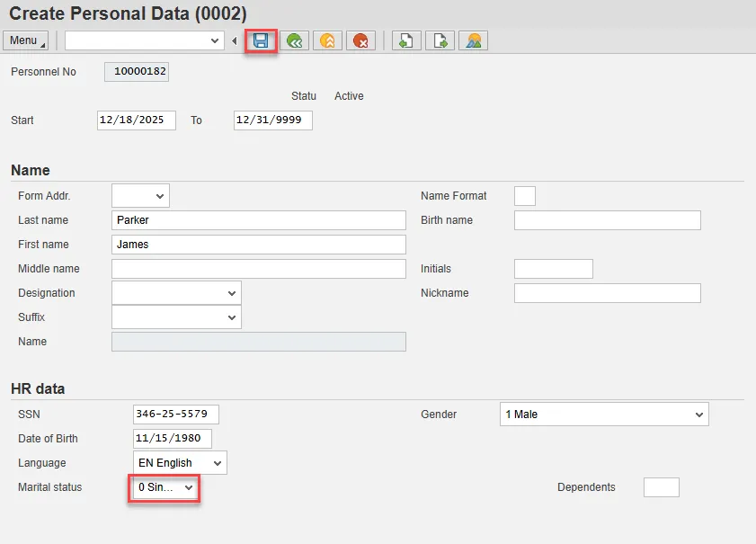Screen dimensions: 756x544
Task: Select the Dependents input box
Action: coord(661,487)
